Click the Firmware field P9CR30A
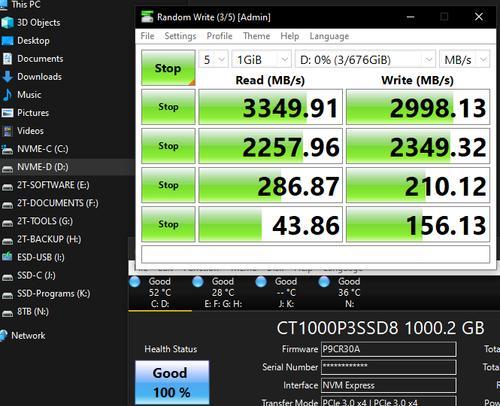This screenshot has height=406, width=500. pos(389,349)
